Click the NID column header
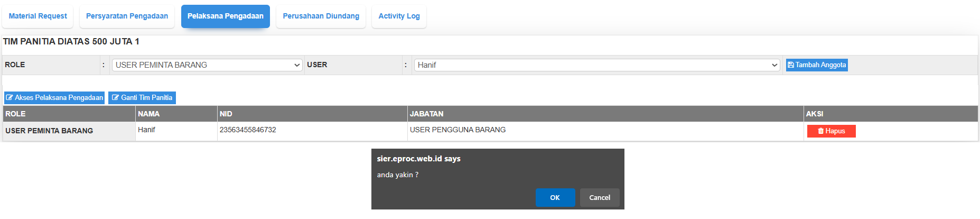980x219 pixels. click(226, 114)
